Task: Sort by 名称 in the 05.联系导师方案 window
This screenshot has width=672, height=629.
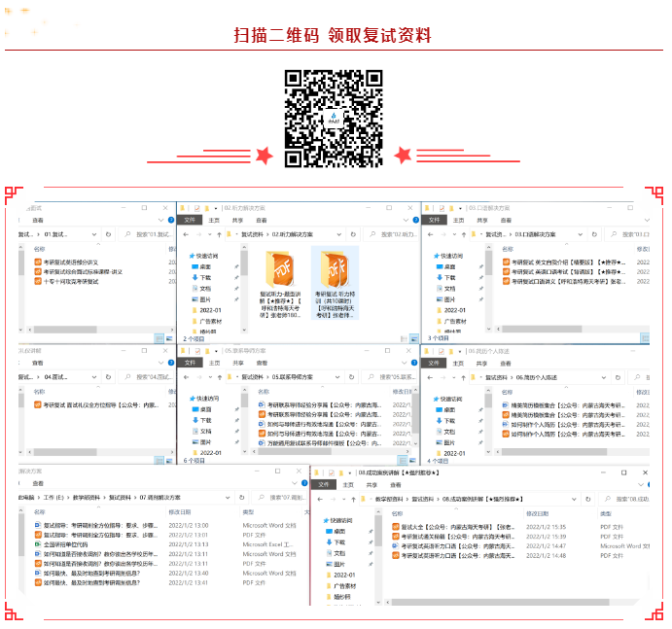Action: pos(264,392)
